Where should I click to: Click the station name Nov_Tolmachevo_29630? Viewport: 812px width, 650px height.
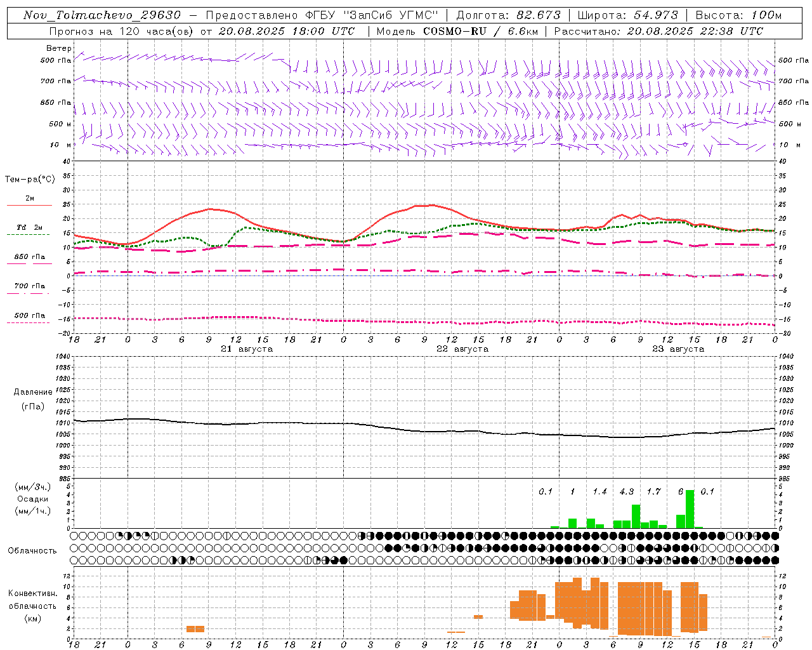click(101, 15)
